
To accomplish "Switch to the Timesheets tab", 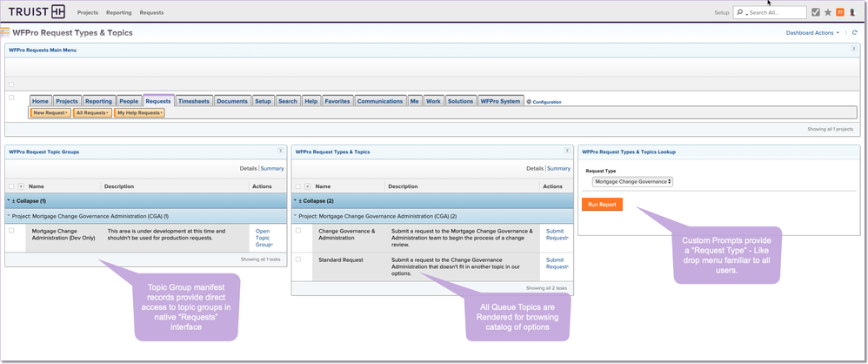I will tap(193, 101).
